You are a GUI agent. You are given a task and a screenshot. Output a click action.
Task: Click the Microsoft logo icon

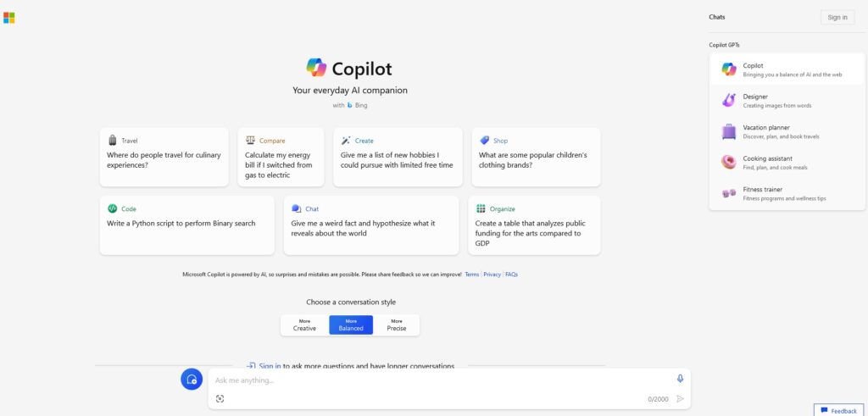[x=9, y=17]
